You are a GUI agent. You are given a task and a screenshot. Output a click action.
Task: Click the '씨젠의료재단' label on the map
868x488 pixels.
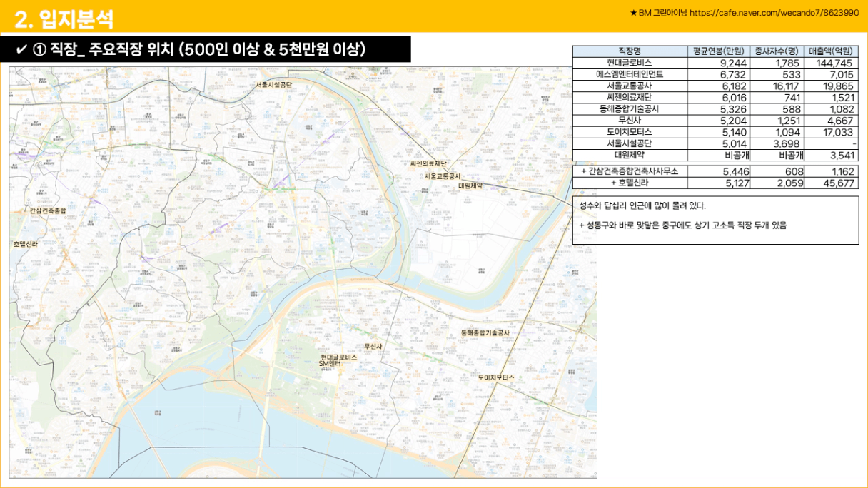tap(428, 163)
